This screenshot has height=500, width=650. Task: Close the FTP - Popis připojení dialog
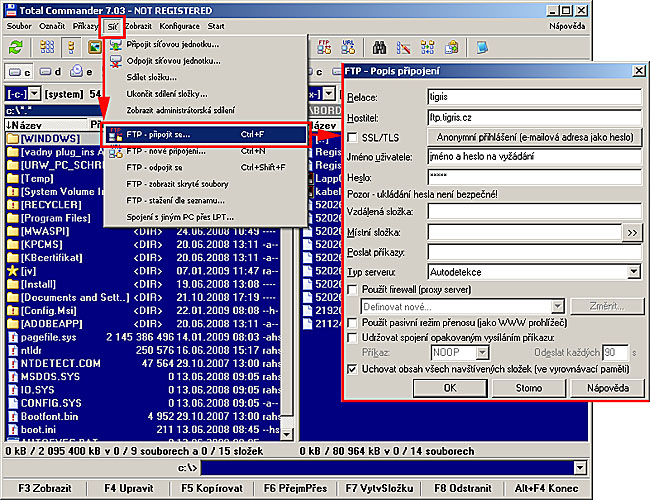pyautogui.click(x=639, y=71)
